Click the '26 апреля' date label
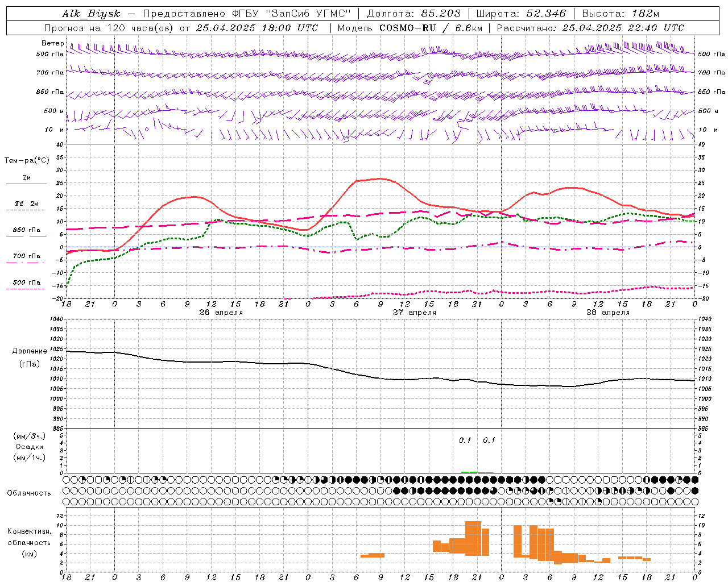Screen dimensions: 728x582 click(x=221, y=313)
